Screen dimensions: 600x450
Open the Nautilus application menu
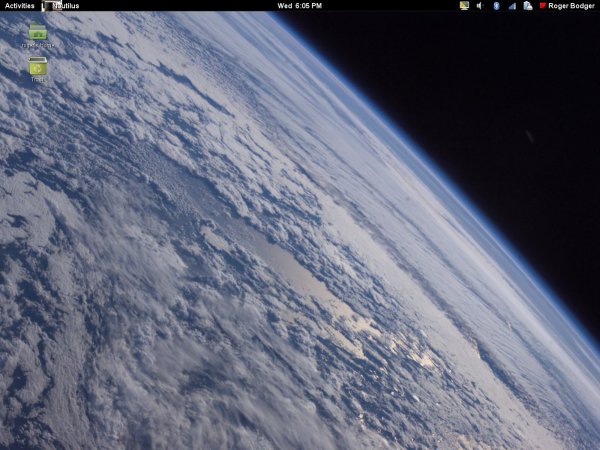(x=61, y=5)
